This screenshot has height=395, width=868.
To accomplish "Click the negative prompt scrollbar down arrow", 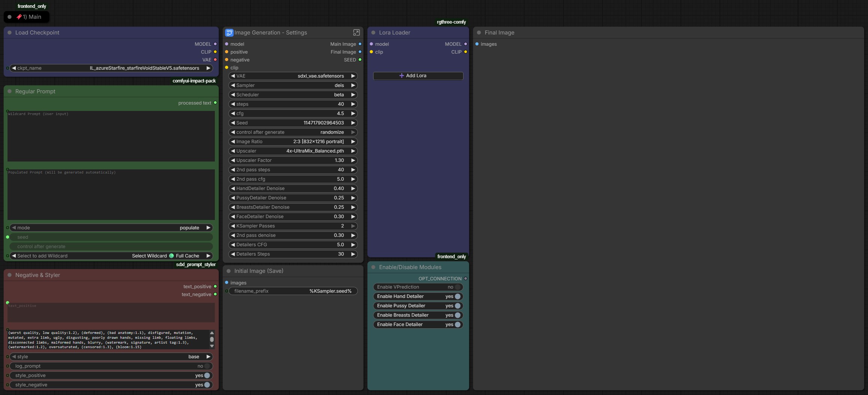I will (212, 346).
